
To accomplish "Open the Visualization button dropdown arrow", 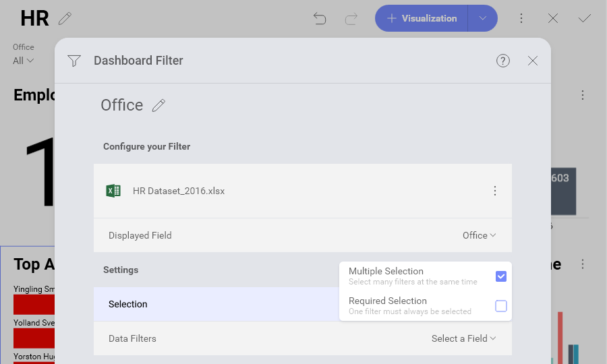I will (x=483, y=18).
